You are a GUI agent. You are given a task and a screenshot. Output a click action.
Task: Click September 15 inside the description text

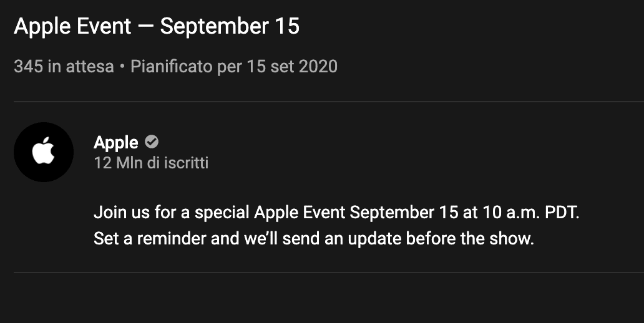point(404,213)
